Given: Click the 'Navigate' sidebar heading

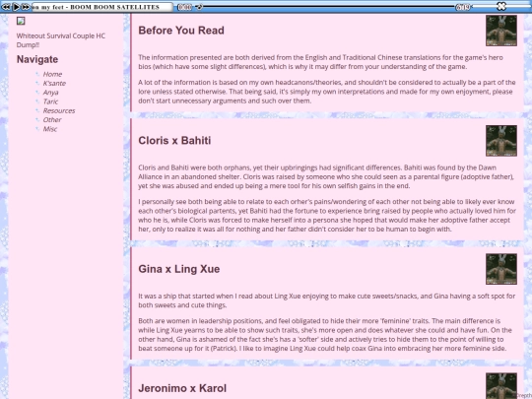Looking at the screenshot, I should (37, 59).
